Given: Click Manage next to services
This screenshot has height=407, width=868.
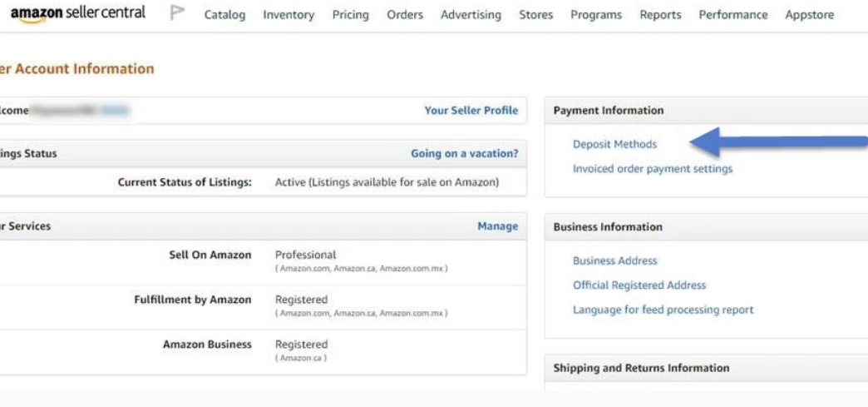Looking at the screenshot, I should (x=497, y=226).
